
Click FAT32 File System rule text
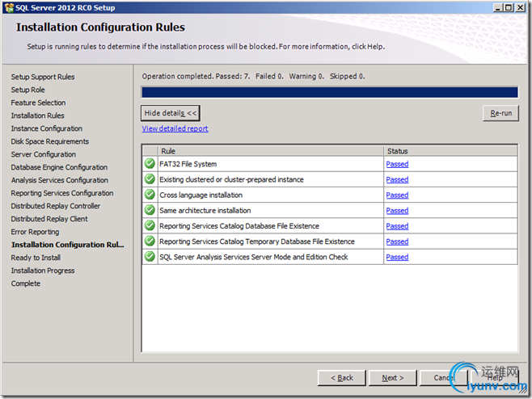[188, 164]
